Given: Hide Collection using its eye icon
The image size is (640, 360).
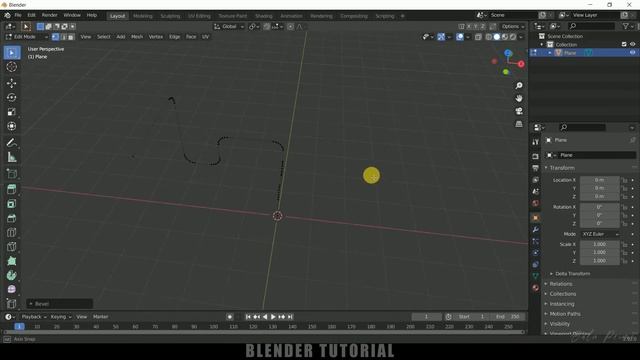Looking at the screenshot, I should coord(632,44).
